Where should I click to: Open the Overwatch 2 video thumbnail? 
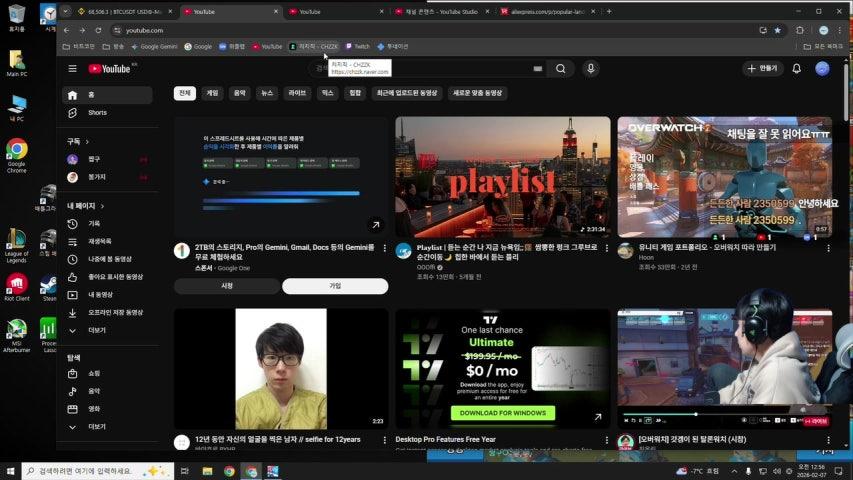click(x=724, y=176)
